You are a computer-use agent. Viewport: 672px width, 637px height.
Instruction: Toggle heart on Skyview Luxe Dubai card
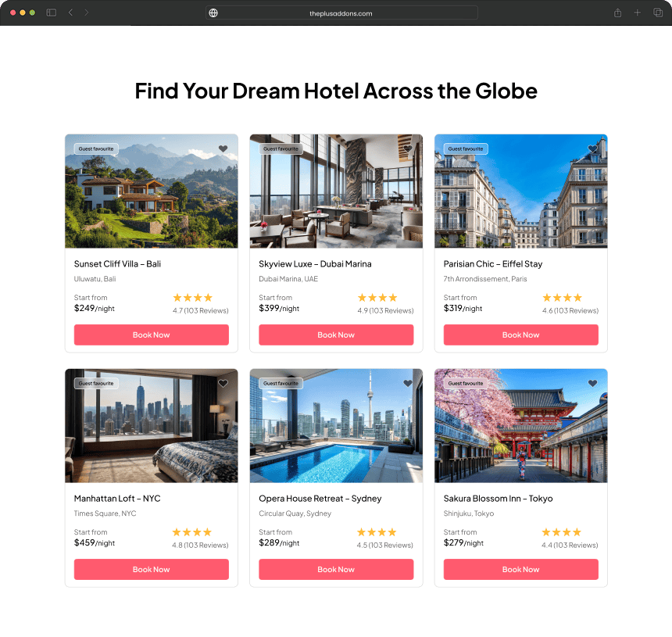(408, 149)
